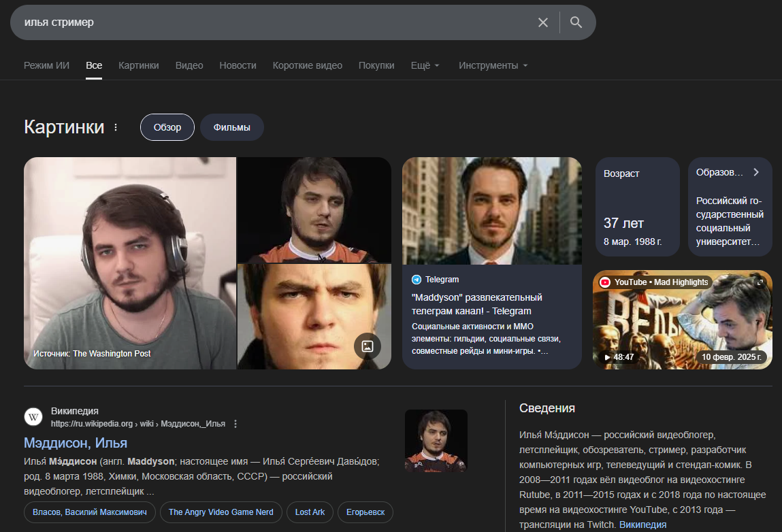
Task: Click the Wikipedia URL breadcrumb text
Action: click(137, 424)
